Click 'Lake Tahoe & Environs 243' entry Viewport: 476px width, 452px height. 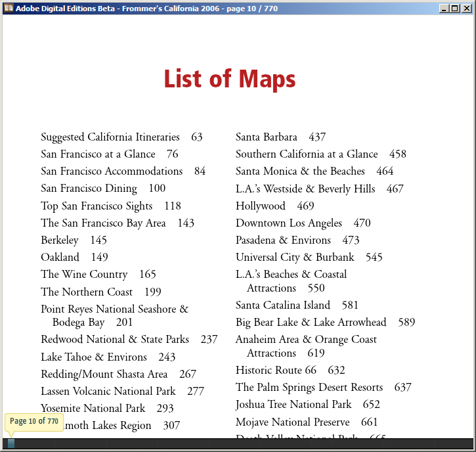tap(108, 357)
